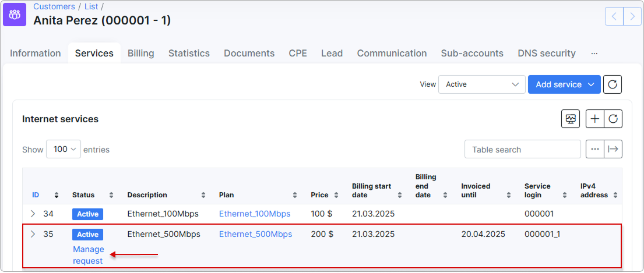Image resolution: width=644 pixels, height=273 pixels.
Task: Open the Add service dropdown
Action: 564,84
